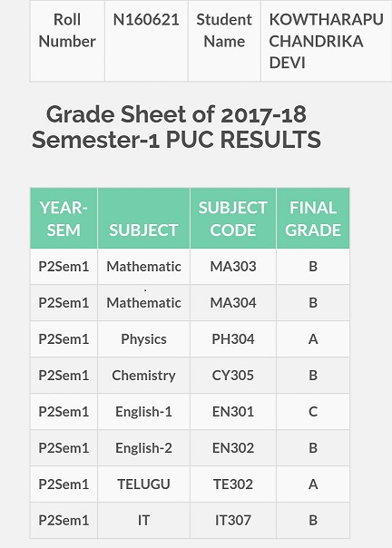
Task: Click grade A for PH304
Action: tap(313, 339)
